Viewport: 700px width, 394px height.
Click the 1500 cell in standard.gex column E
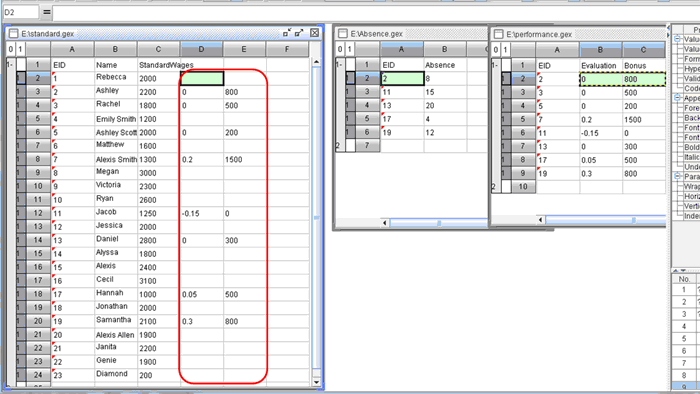tap(244, 159)
